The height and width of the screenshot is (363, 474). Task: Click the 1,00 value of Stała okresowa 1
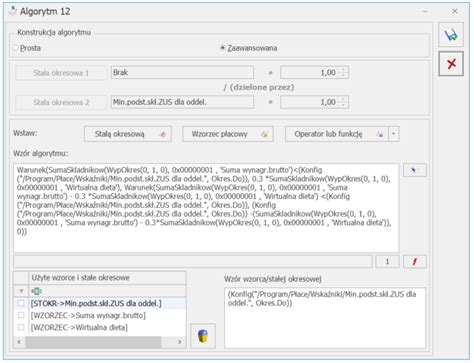click(x=309, y=72)
